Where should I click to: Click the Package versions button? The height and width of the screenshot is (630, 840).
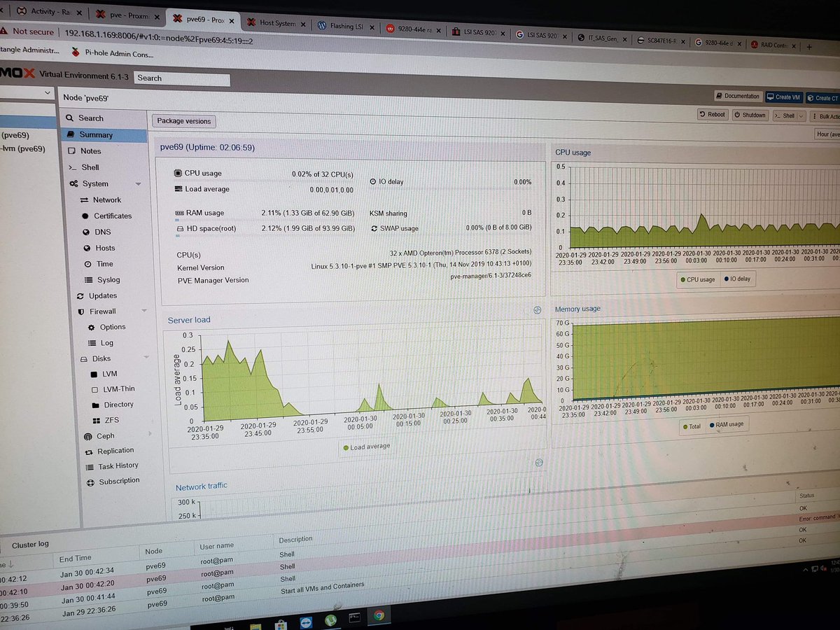(x=184, y=121)
